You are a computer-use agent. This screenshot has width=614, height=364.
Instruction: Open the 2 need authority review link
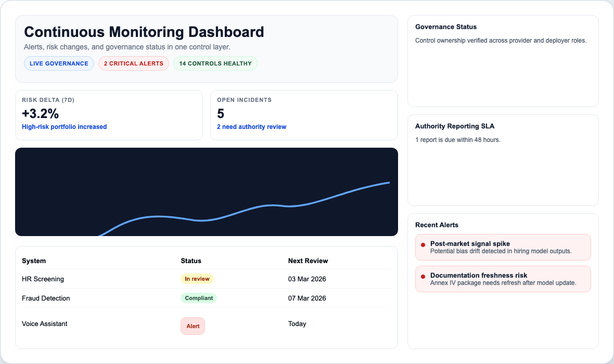251,126
